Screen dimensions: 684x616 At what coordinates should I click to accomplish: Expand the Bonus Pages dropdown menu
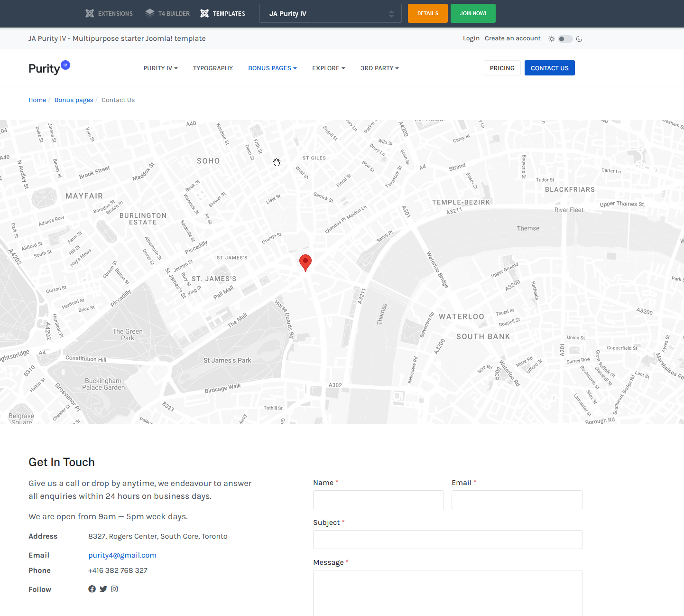(x=272, y=68)
